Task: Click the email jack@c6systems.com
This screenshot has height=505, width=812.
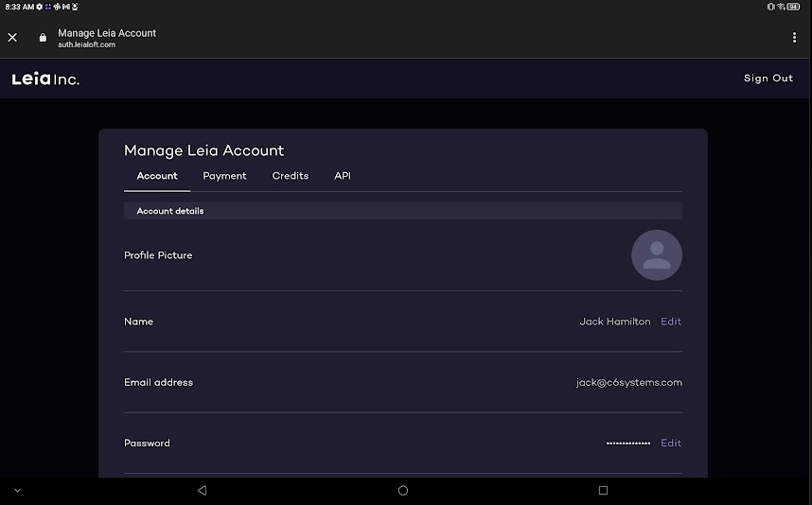Action: point(628,382)
